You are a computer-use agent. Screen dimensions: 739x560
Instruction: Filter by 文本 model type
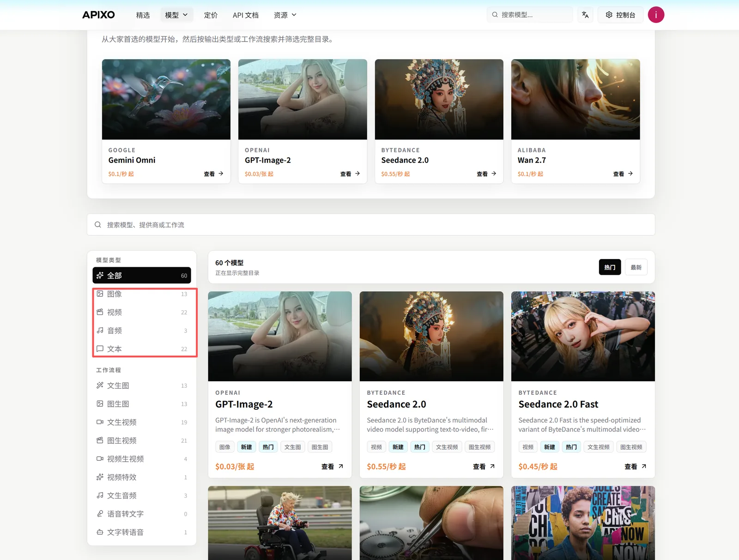point(142,349)
